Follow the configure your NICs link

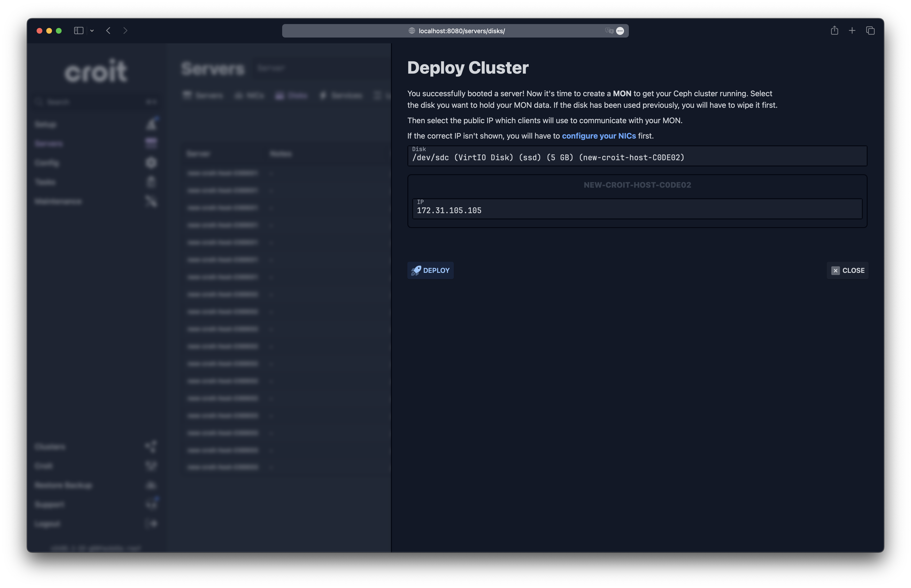(x=599, y=136)
